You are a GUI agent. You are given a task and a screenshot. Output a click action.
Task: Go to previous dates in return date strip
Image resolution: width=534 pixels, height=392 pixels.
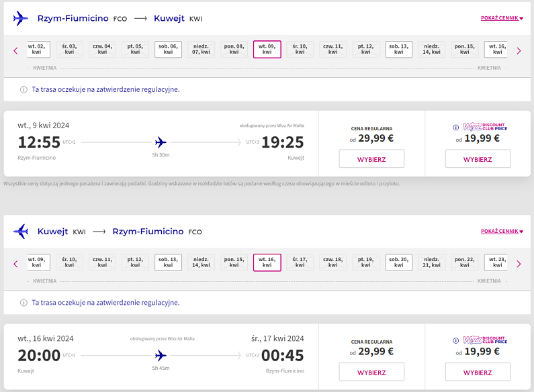pyautogui.click(x=15, y=264)
